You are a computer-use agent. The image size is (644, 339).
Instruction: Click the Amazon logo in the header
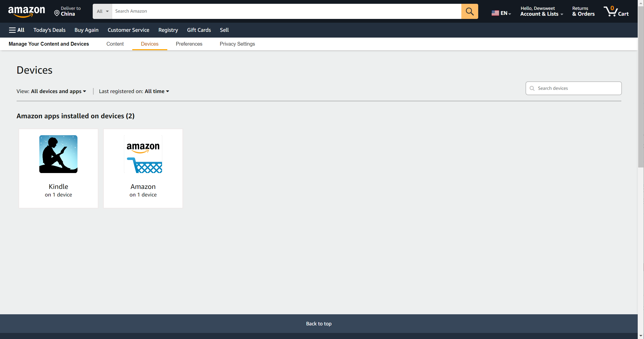[x=26, y=11]
